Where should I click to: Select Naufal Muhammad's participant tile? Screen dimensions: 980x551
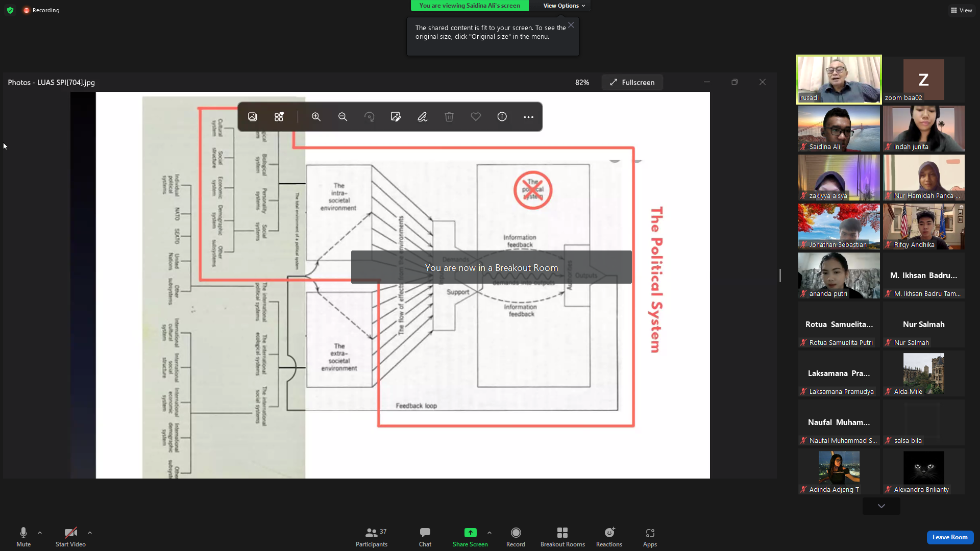click(x=839, y=422)
